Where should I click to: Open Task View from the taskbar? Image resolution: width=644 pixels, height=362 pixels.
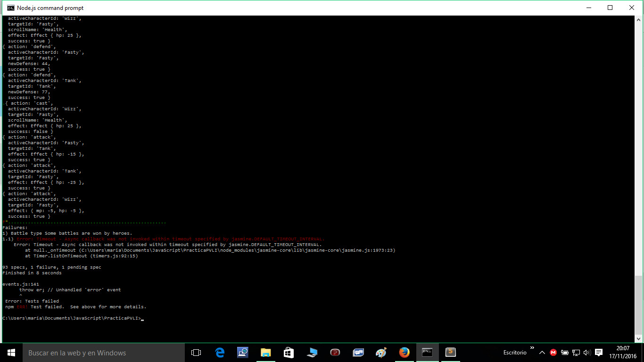click(x=196, y=353)
